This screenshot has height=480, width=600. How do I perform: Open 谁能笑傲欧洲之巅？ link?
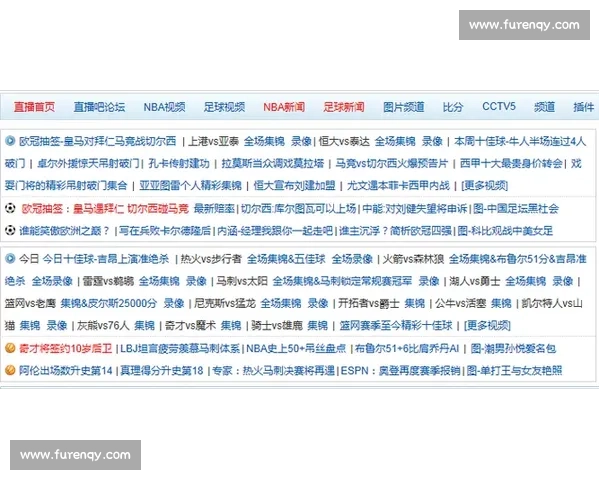65,231
